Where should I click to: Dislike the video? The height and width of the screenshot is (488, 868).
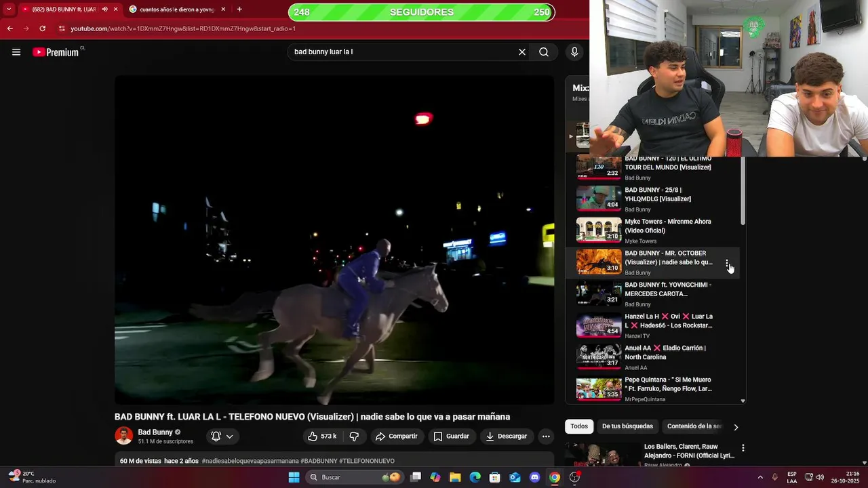point(354,436)
